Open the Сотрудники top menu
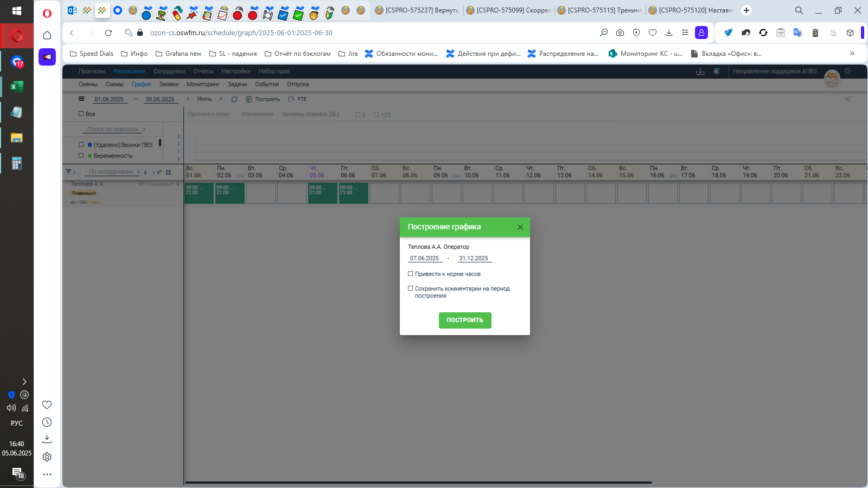Screen dimensions: 868x488 point(169,71)
